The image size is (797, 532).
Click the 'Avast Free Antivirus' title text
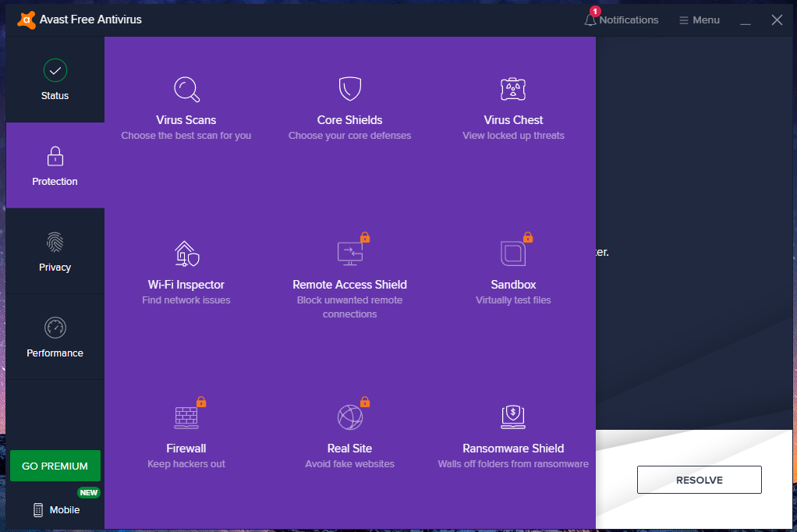pyautogui.click(x=90, y=20)
